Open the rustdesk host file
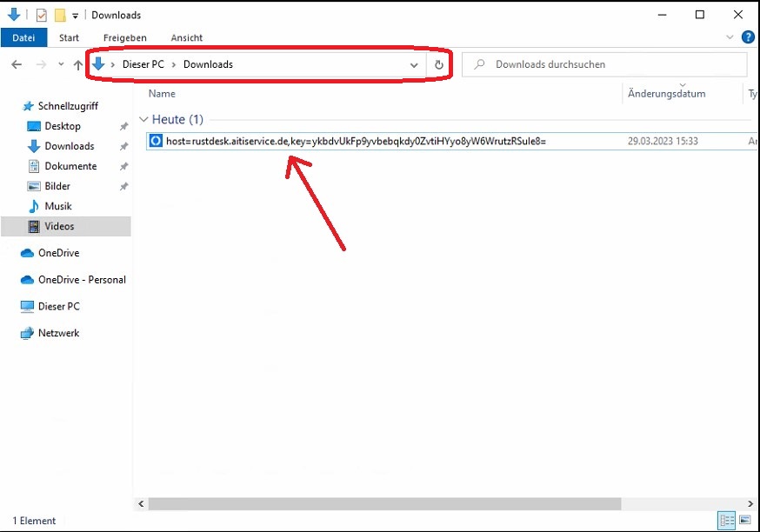The width and height of the screenshot is (760, 532). click(355, 141)
